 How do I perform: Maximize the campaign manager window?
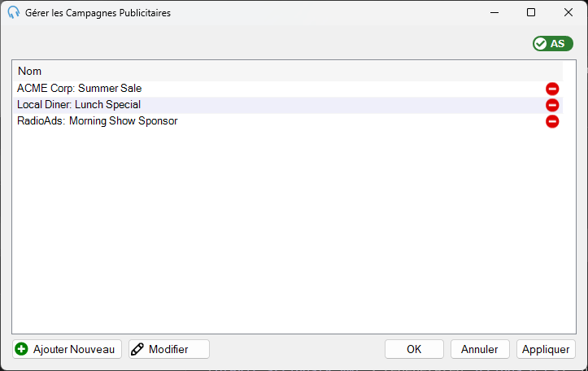click(x=530, y=12)
